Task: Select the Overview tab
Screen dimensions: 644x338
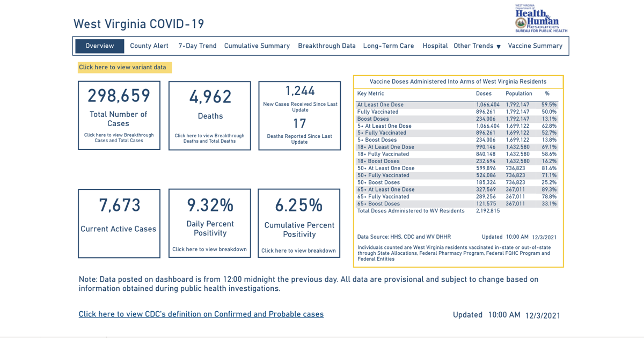Action: 100,46
